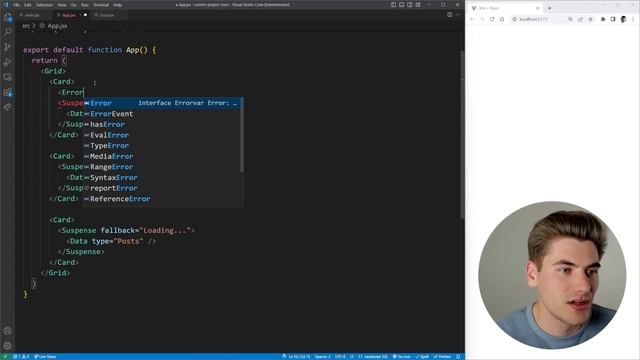Open the activity bar icon below Extensions

point(7,107)
